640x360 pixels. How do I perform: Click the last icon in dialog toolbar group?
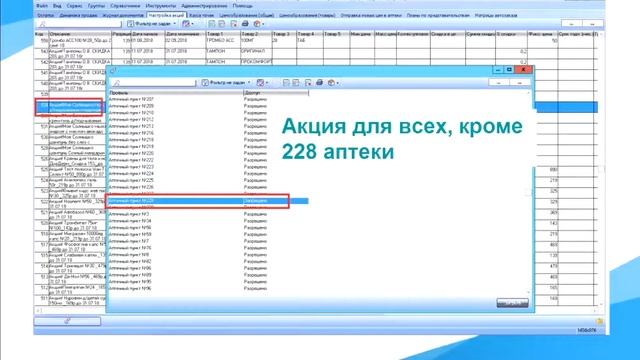pos(331,83)
